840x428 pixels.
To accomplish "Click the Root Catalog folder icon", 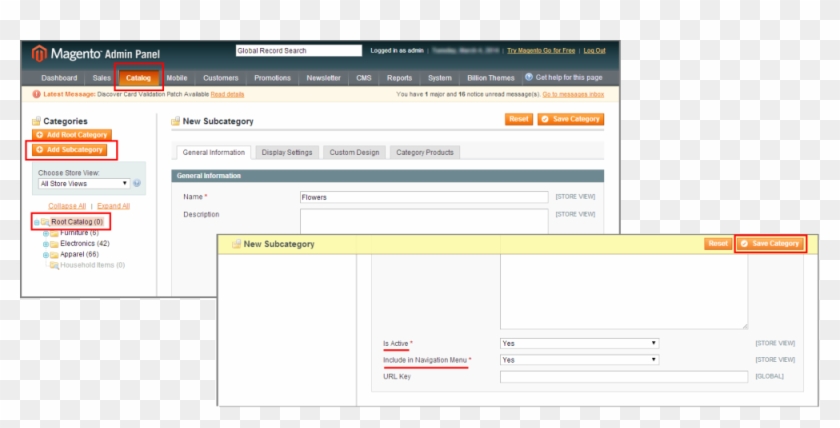I will pos(46,222).
